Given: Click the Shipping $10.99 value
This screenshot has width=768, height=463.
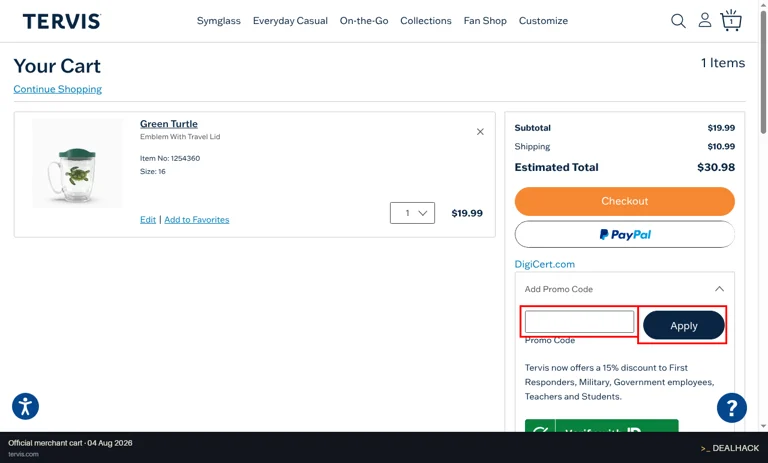Looking at the screenshot, I should click(x=721, y=146).
